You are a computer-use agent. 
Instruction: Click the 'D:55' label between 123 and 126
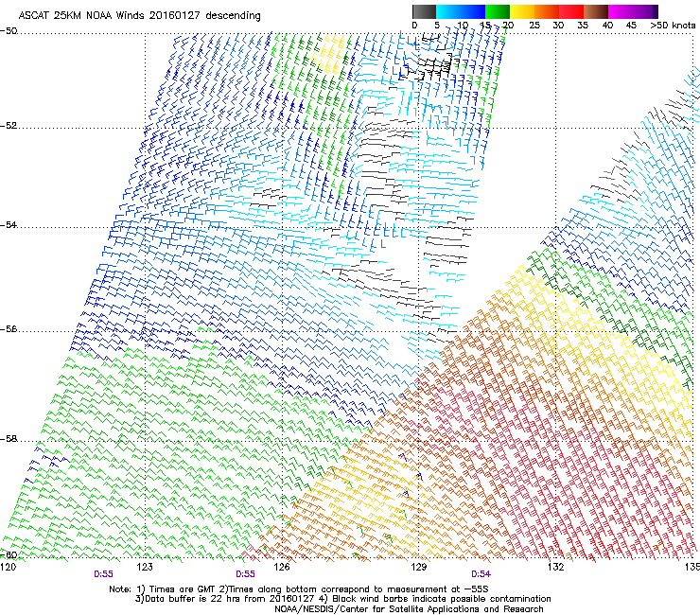245,574
